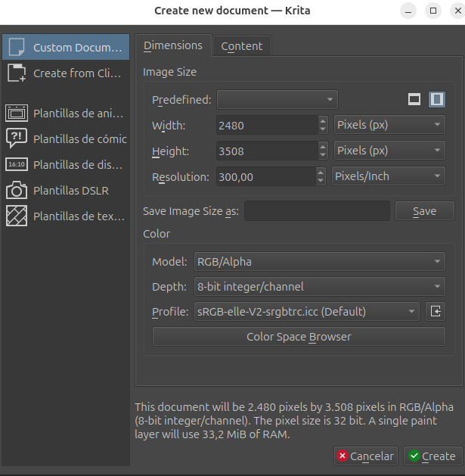This screenshot has height=476, width=465.
Task: Open the color Model dropdown
Action: [320, 261]
